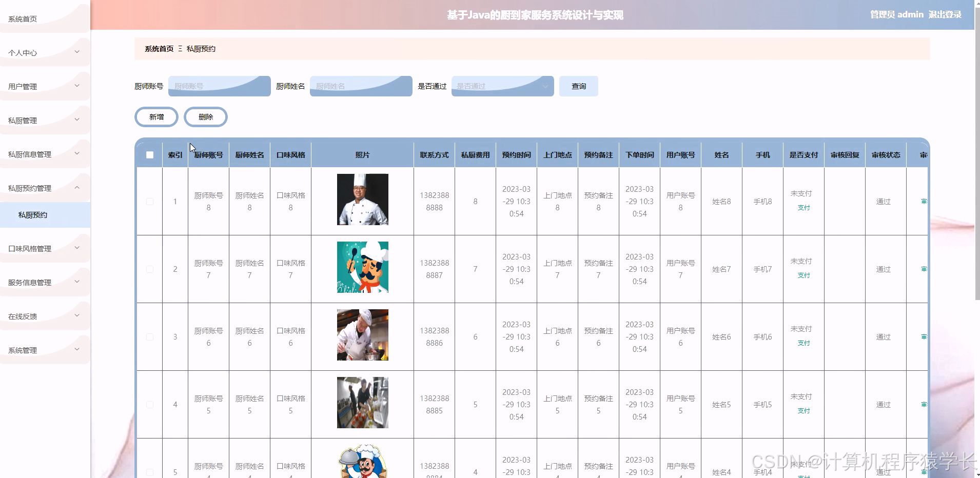Expand the 私厨信息管理 sidebar menu

[x=45, y=154]
